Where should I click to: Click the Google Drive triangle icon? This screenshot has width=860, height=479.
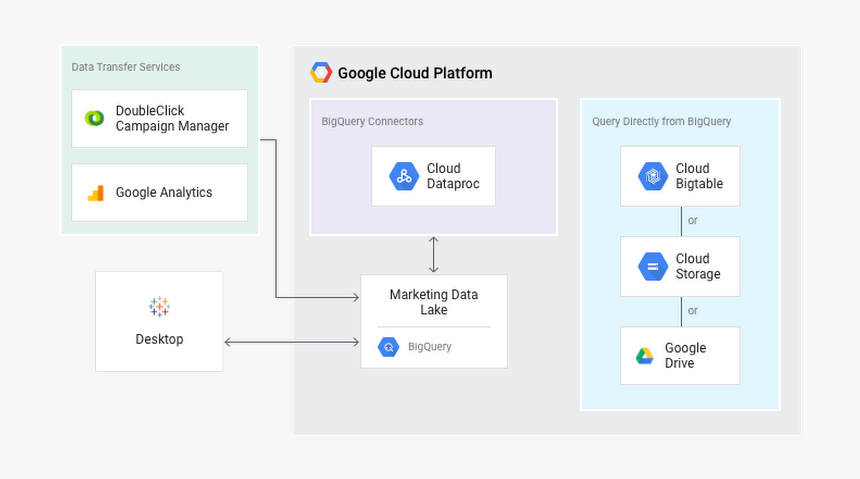click(x=644, y=356)
